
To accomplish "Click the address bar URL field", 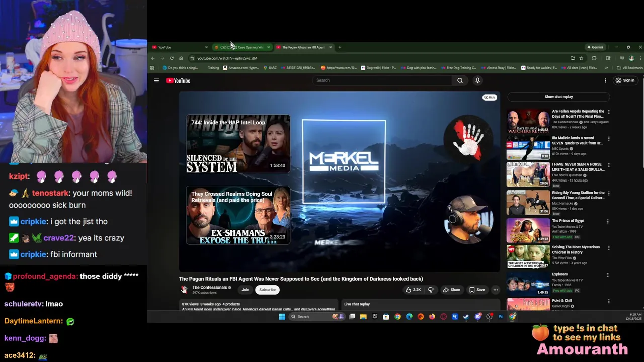I will pos(377,58).
